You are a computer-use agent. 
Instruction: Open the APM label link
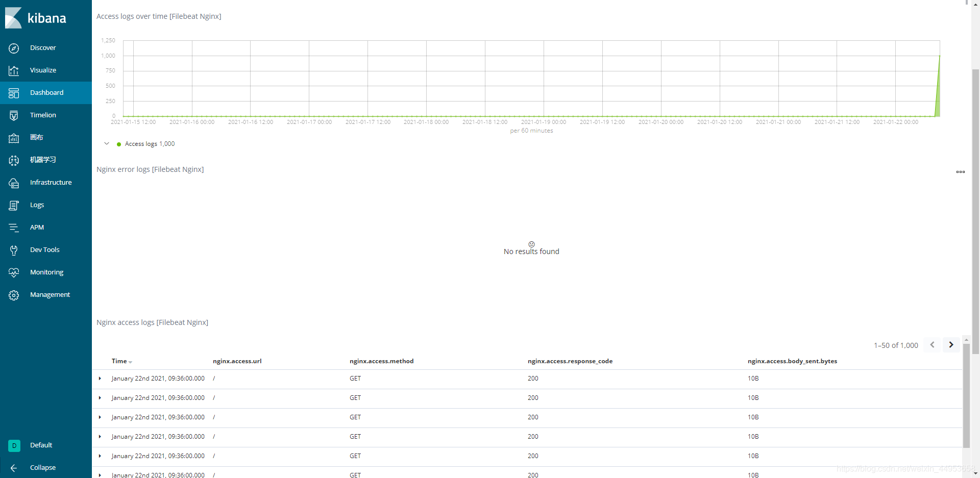pos(37,228)
